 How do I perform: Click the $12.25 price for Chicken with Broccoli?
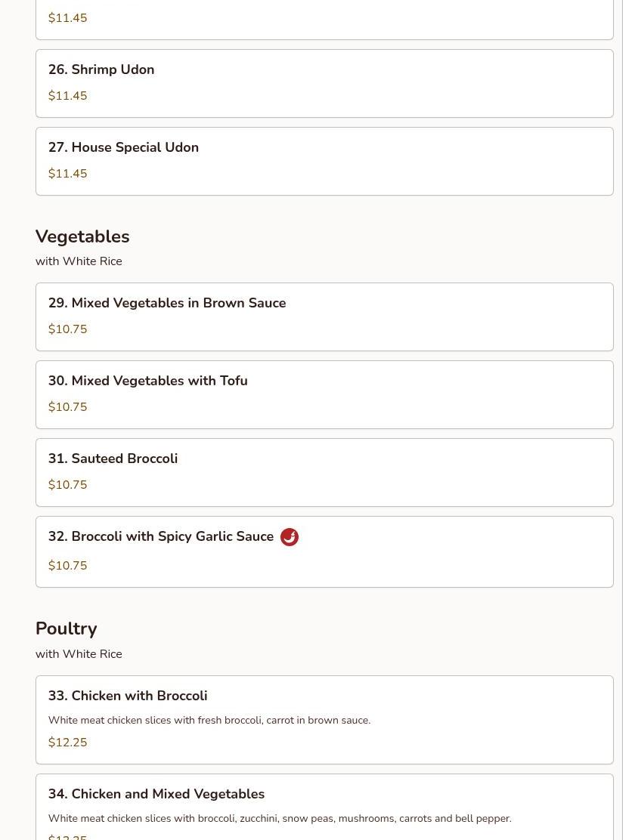[x=67, y=743]
